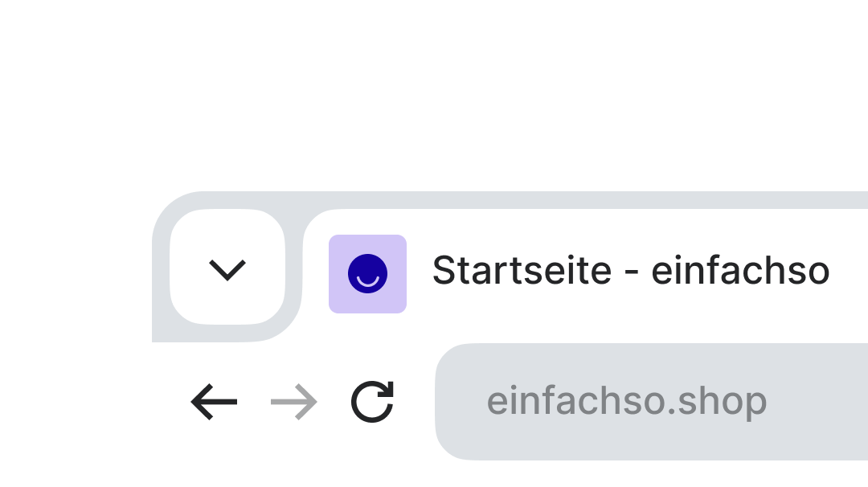This screenshot has width=868, height=487.
Task: Click the left-pointing navigation arrow
Action: [214, 402]
